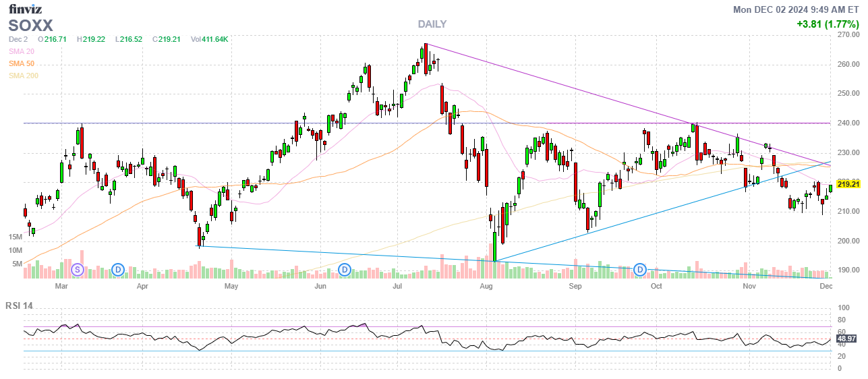Click the Vol 411.64K volume readout
Image resolution: width=868 pixels, height=379 pixels.
(210, 39)
